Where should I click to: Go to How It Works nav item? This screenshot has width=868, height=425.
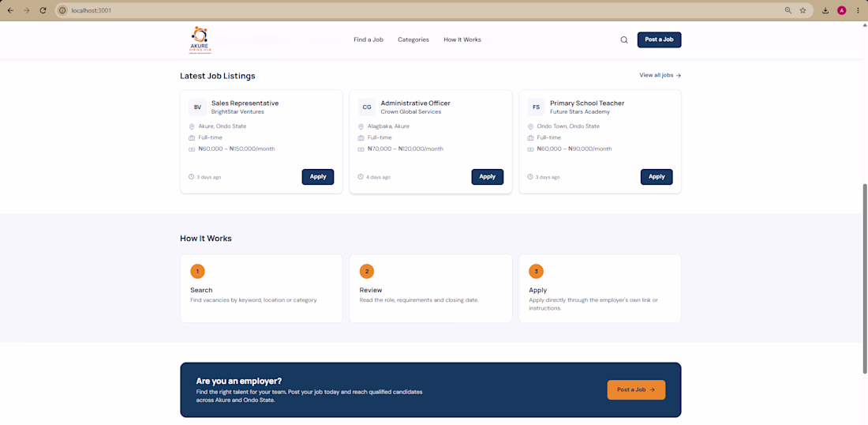tap(462, 40)
